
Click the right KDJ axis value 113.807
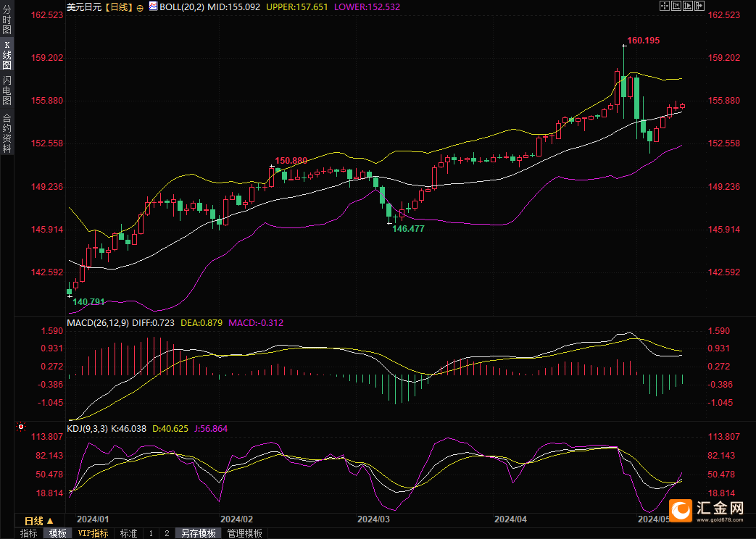[x=723, y=437]
